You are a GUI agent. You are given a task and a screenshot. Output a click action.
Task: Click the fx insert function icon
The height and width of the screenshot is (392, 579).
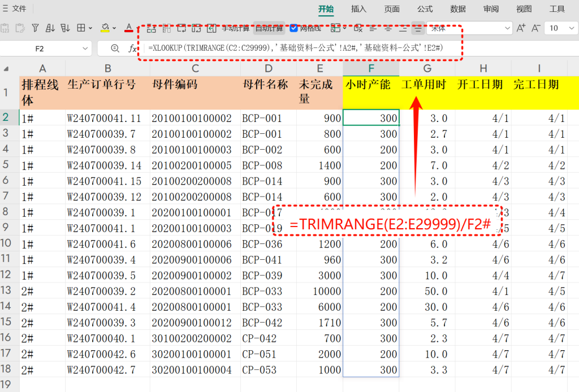tap(132, 49)
